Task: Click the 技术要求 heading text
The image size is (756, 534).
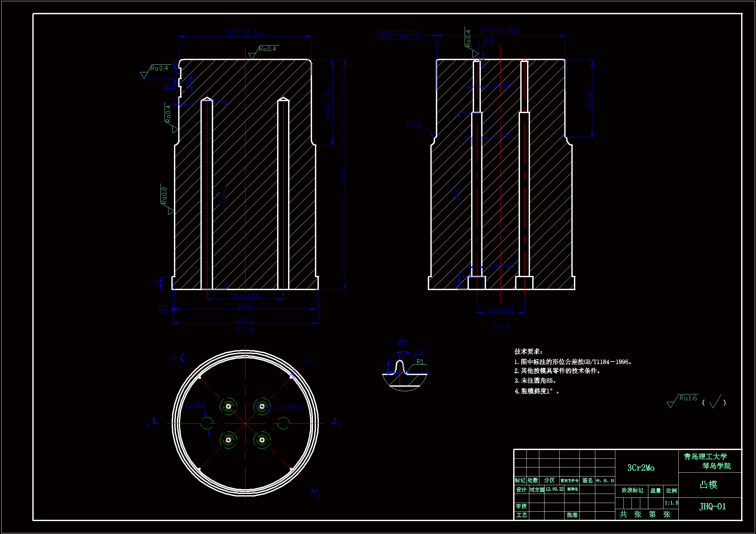Action: pyautogui.click(x=528, y=351)
